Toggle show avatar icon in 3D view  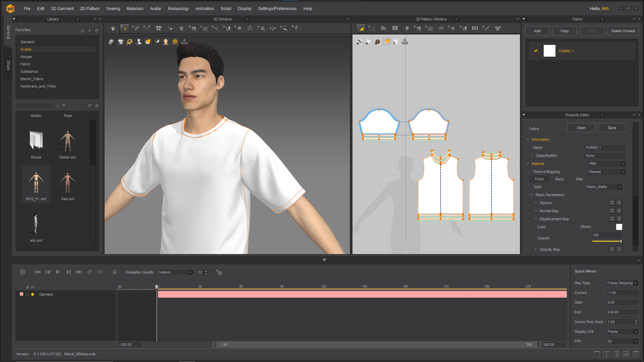pos(139,42)
